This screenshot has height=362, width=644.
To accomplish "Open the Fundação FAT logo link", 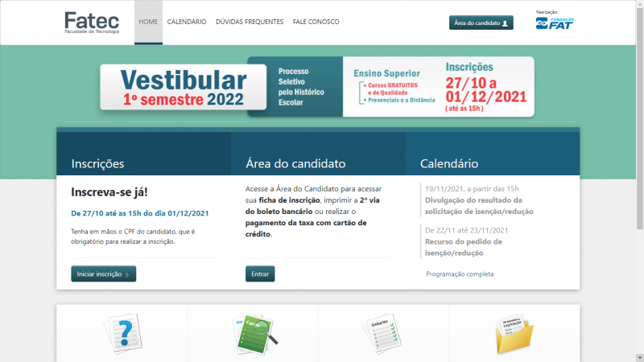I will pyautogui.click(x=555, y=23).
